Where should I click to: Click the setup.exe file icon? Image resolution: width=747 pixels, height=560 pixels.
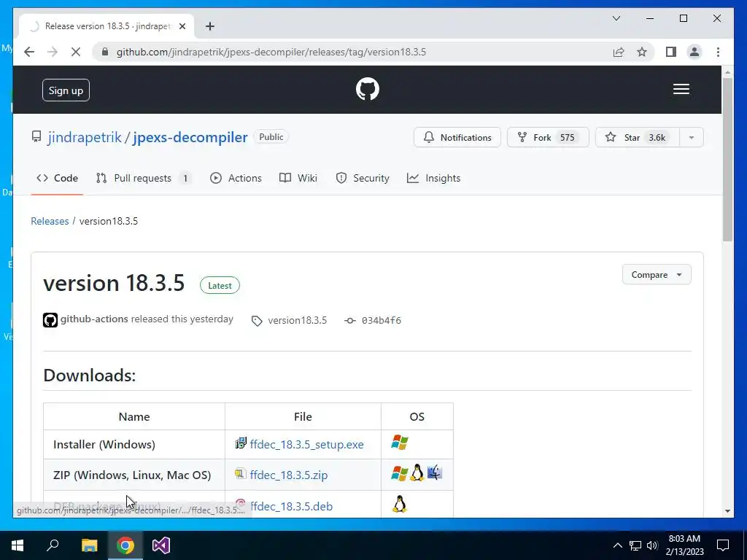[241, 443]
